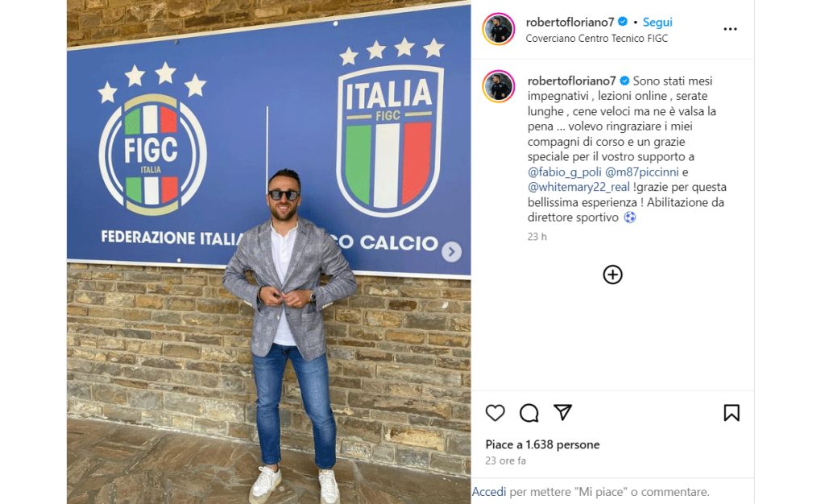This screenshot has height=504, width=825.
Task: Open robertofloriano7 username in header
Action: [570, 22]
